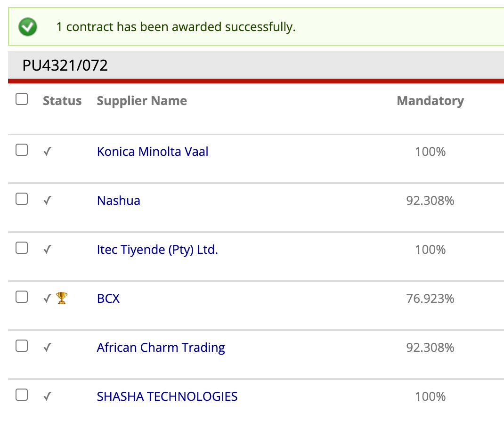The image size is (504, 422).
Task: Click the status tick for Konica Minolta Vaal
Action: 48,151
